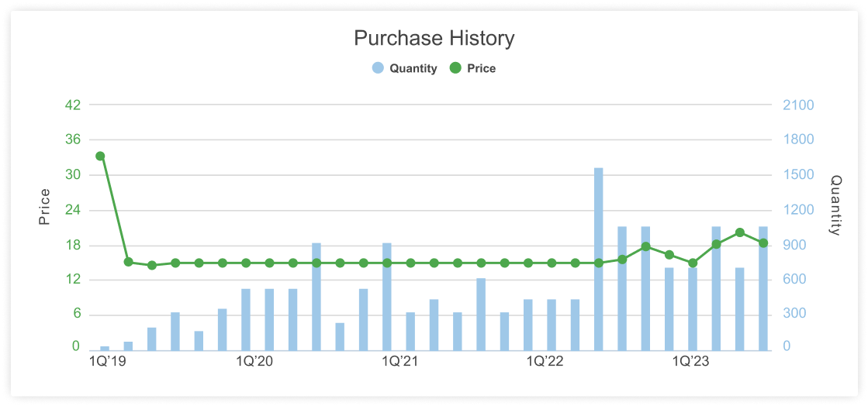Click the 1Q'21 x-axis label

(x=399, y=362)
